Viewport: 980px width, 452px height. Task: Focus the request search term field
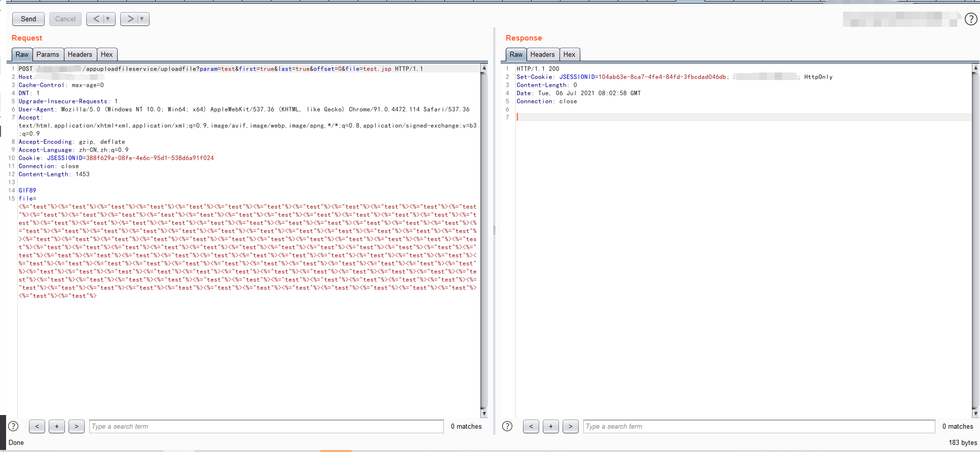[267, 426]
